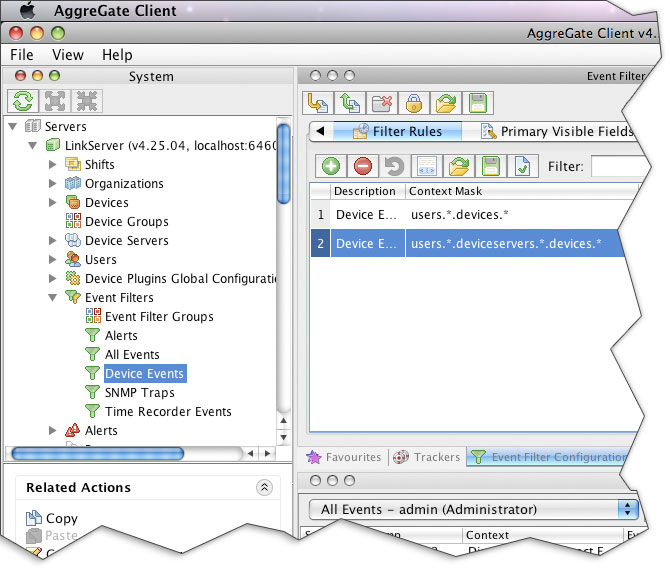670x579 pixels.
Task: Click the export floppy icon in rules toolbar
Action: coord(491,166)
